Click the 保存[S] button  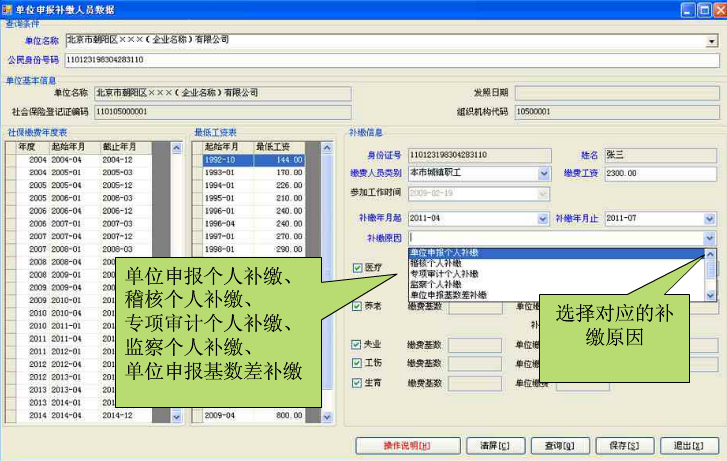tap(625, 446)
